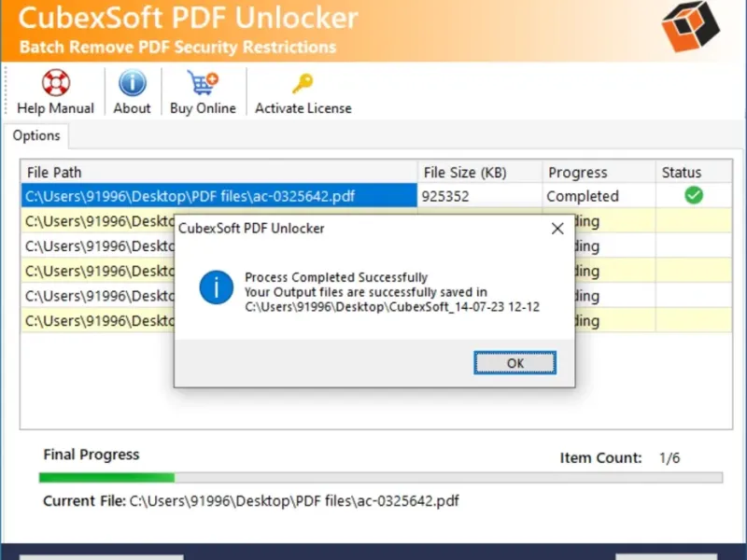This screenshot has width=747, height=560.
Task: Click the Activate License key icon
Action: [303, 83]
